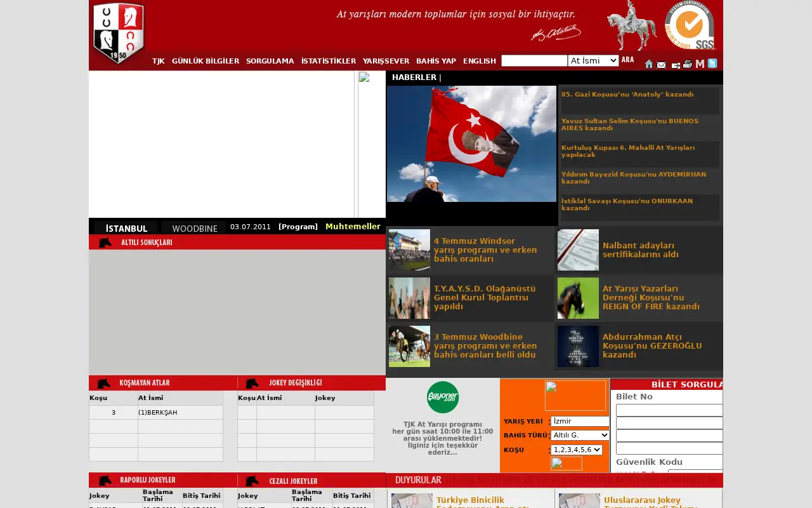Click the printer icon
Screen dimensions: 812x508
(688, 64)
